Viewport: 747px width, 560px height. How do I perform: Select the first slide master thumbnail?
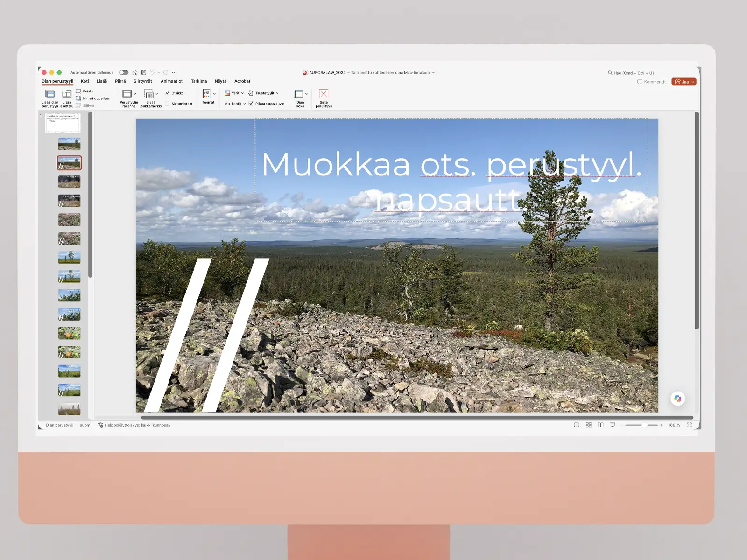click(63, 124)
